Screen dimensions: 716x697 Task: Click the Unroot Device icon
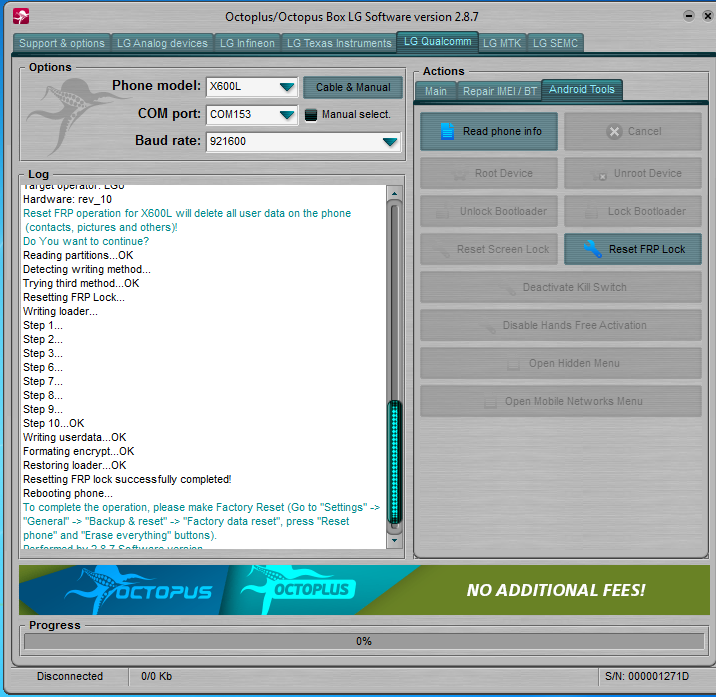pyautogui.click(x=599, y=174)
